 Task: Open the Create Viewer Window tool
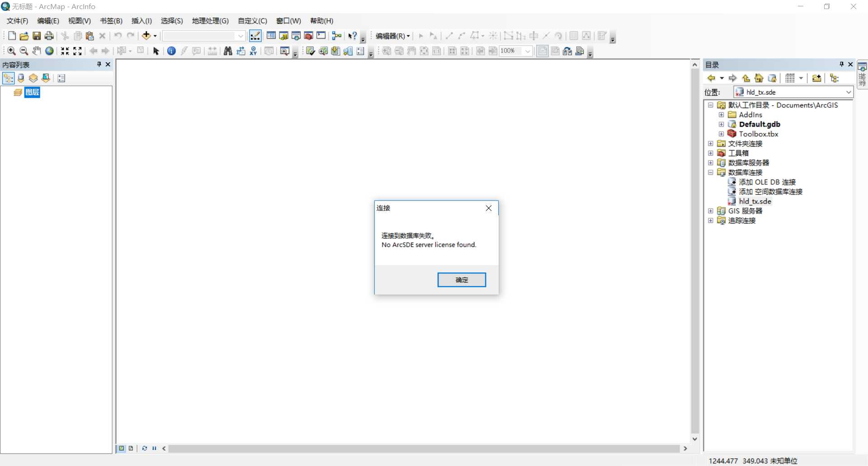point(284,51)
